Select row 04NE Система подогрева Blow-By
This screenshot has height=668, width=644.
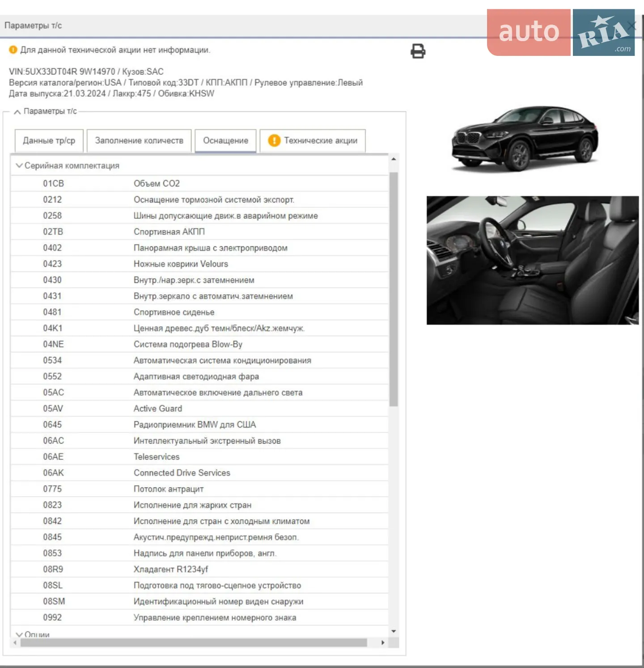click(x=199, y=344)
